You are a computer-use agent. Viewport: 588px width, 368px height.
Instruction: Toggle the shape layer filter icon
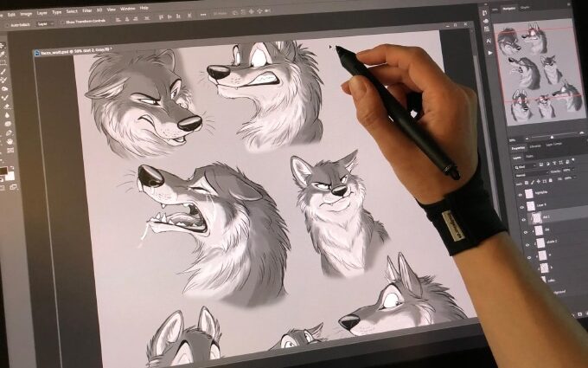pyautogui.click(x=560, y=162)
